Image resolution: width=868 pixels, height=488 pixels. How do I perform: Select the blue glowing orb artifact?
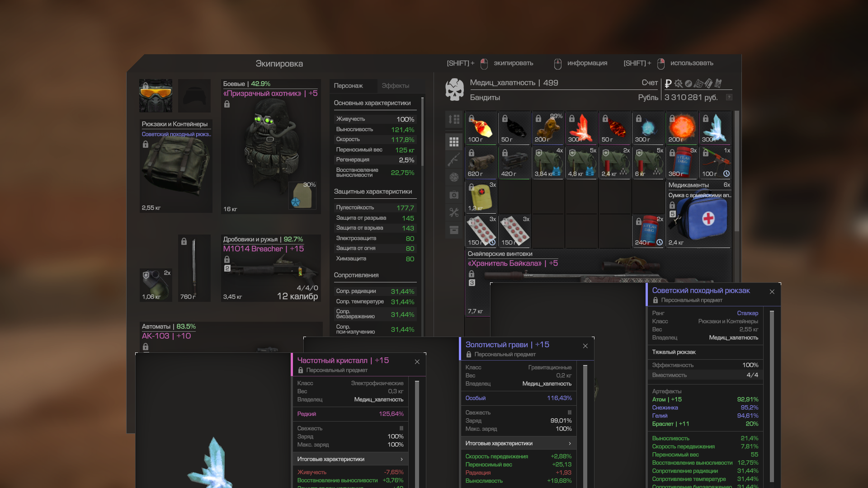(648, 128)
